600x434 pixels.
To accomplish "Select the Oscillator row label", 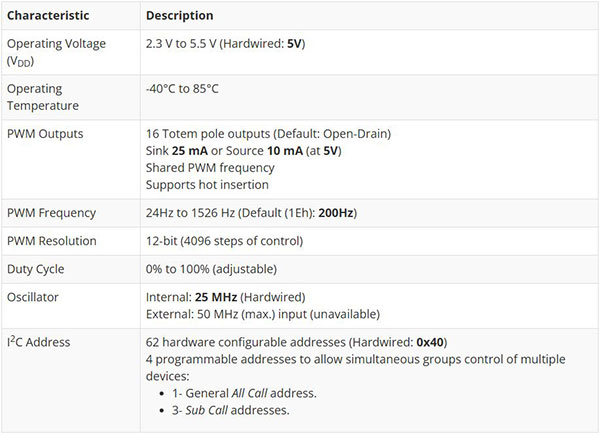I will (35, 297).
